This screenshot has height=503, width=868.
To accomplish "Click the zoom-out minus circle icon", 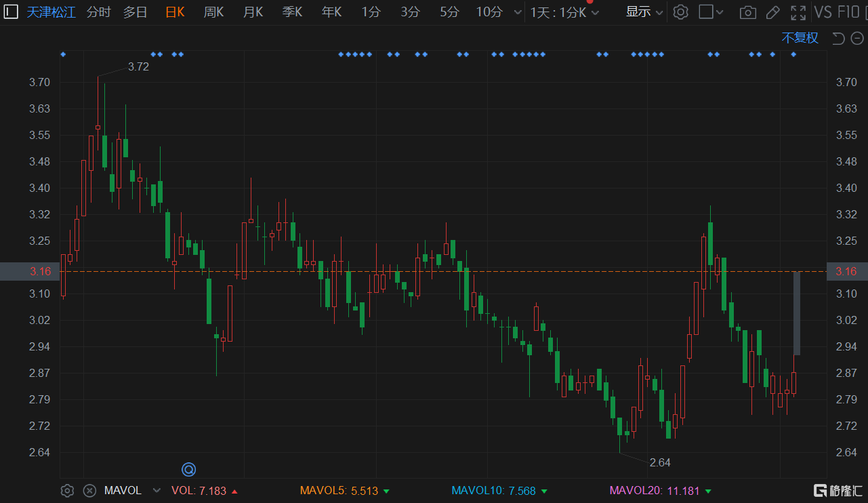I will coord(857,38).
